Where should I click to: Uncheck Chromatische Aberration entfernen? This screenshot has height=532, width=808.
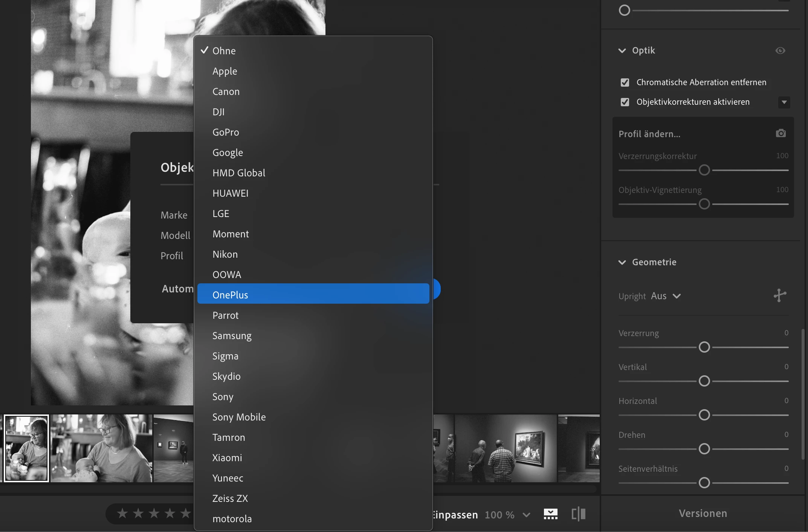[x=625, y=83]
